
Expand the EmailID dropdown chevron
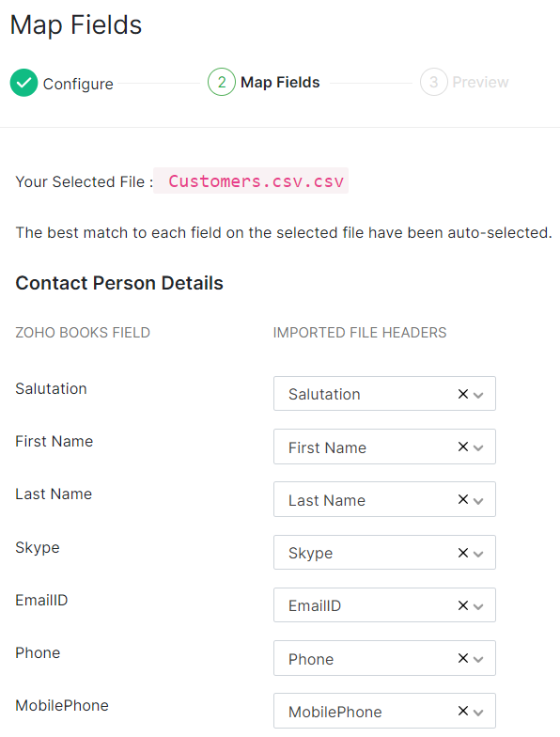[x=478, y=607]
